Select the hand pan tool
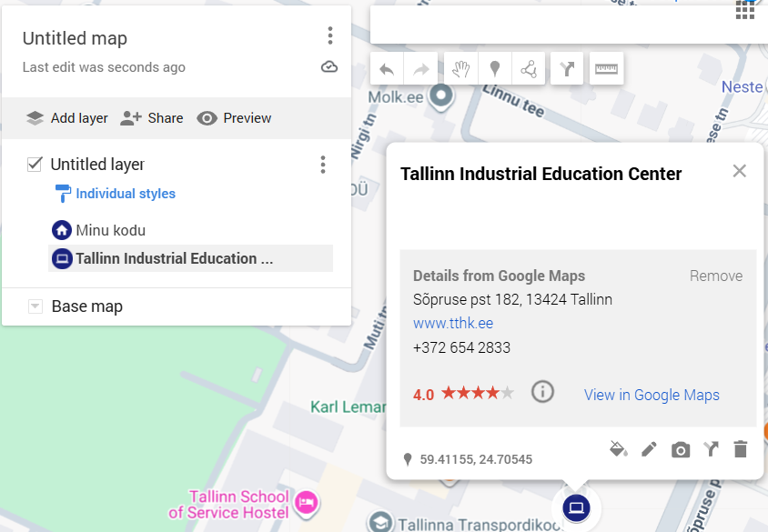Viewport: 768px width, 532px height. (461, 69)
